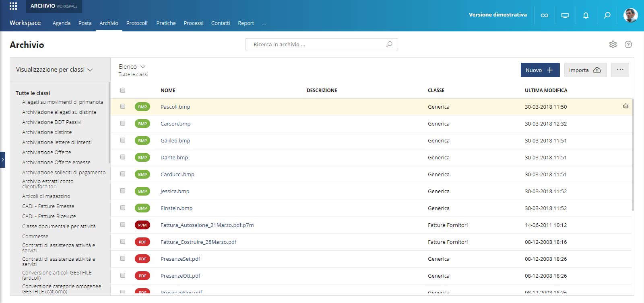Open the notifications bell
Viewport: 644px width, 303px height.
coord(586,15)
